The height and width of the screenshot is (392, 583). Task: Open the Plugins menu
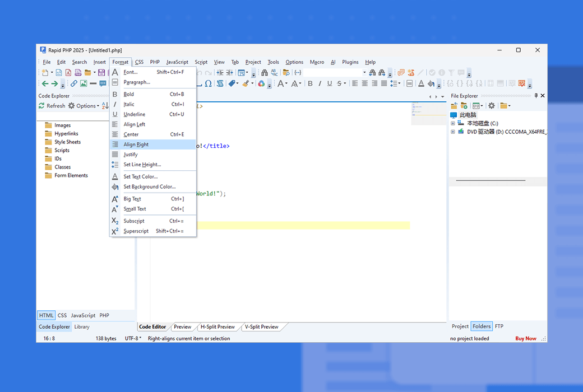click(x=350, y=62)
